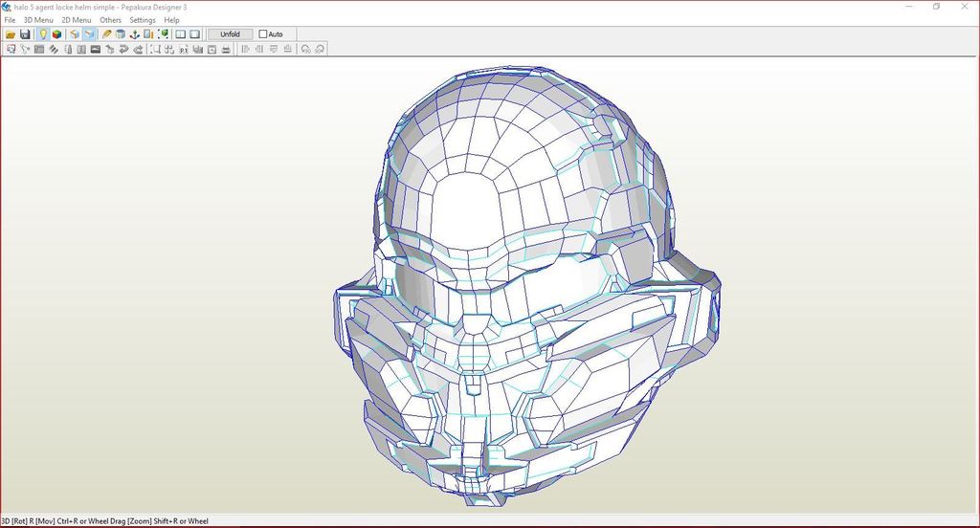Click the diagonal stripes flap tool icon
This screenshot has width=980, height=528.
point(54,50)
